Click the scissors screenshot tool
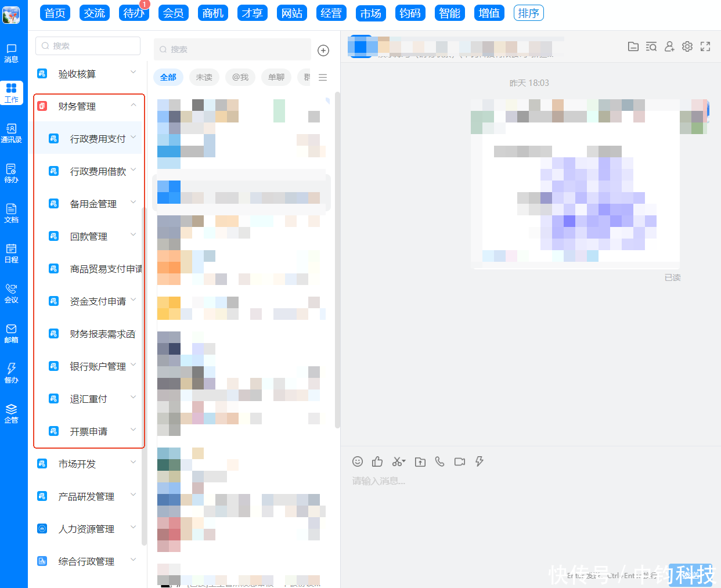Image resolution: width=721 pixels, height=588 pixels. click(399, 461)
